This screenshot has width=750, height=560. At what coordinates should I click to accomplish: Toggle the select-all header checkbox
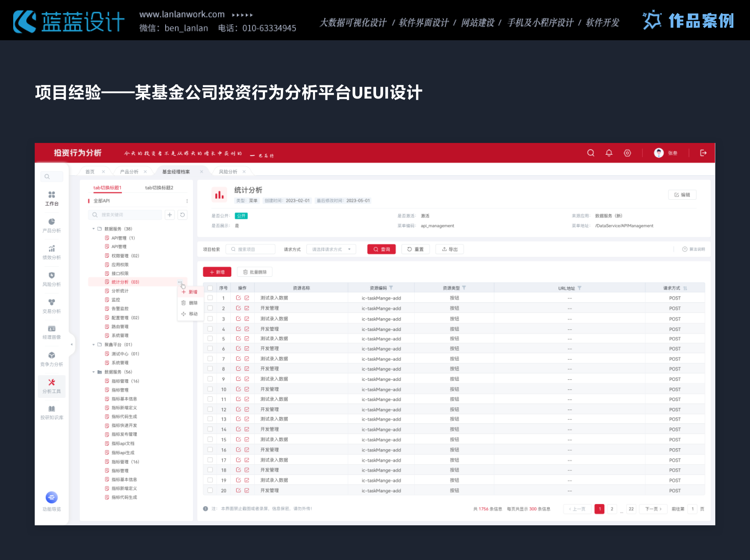click(210, 288)
